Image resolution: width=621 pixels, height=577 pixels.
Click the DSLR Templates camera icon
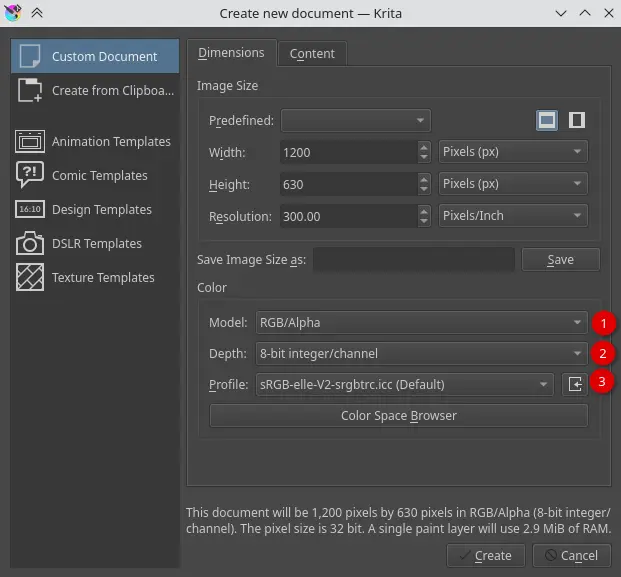(x=30, y=243)
